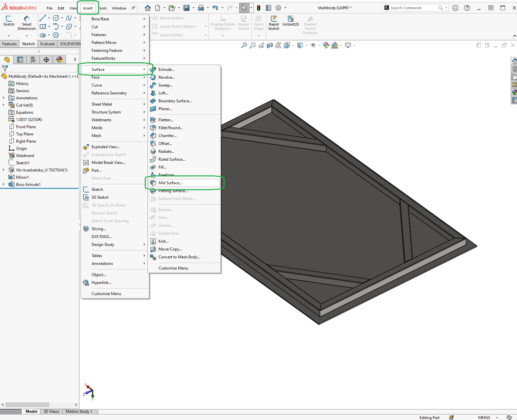The height and width of the screenshot is (420, 517).
Task: Open the ConfigurationManager tab icon
Action: coord(33,59)
